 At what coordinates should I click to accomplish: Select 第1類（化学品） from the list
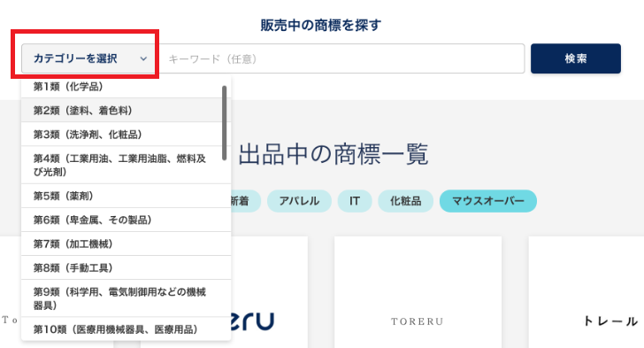click(x=126, y=87)
